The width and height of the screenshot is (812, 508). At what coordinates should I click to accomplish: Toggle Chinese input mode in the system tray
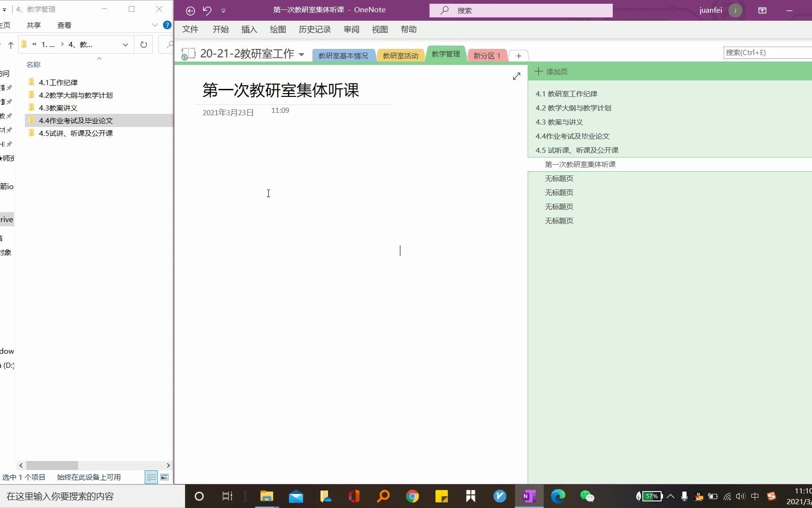coord(755,496)
